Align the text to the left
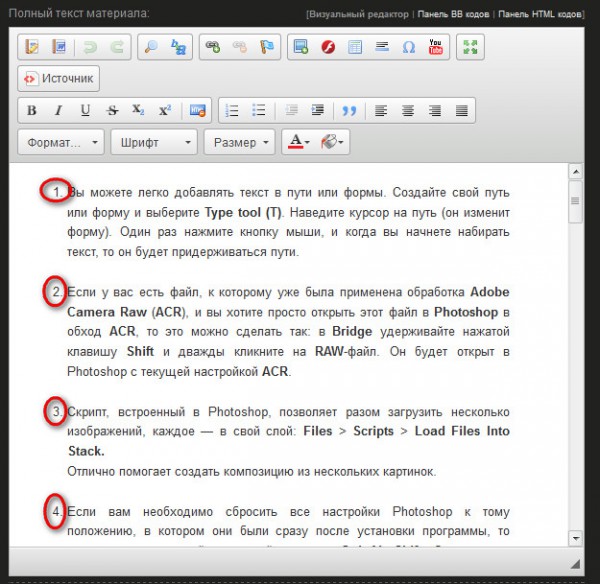The image size is (600, 584). (381, 111)
